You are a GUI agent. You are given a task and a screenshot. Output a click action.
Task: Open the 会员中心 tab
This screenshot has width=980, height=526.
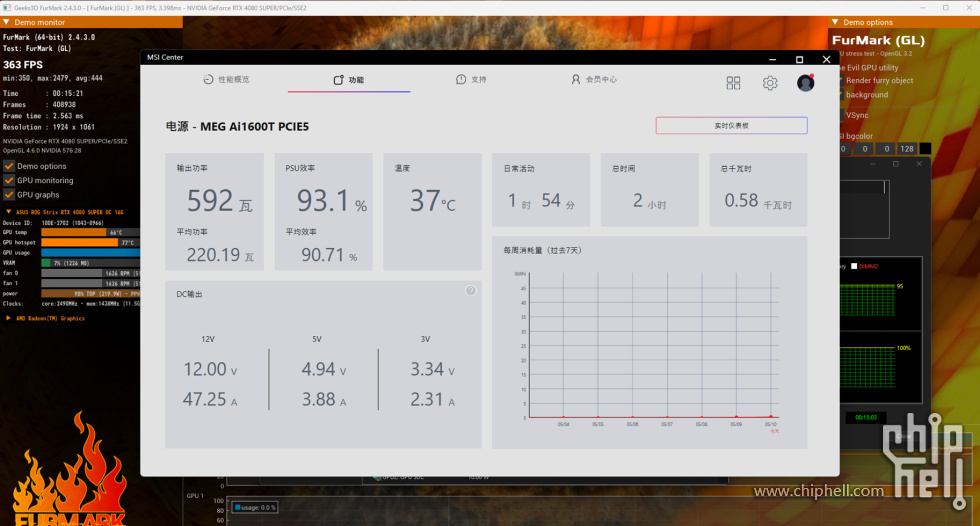(594, 79)
